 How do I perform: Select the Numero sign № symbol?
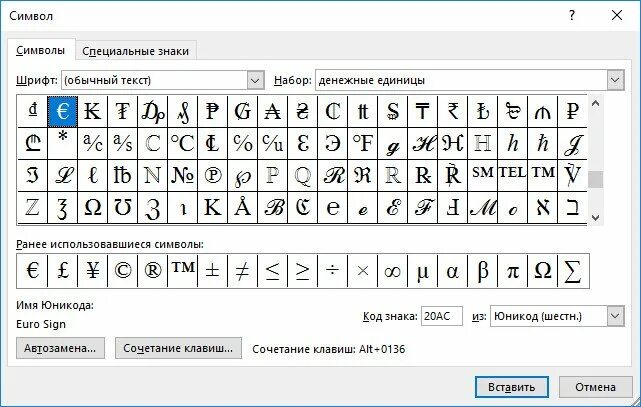point(182,176)
